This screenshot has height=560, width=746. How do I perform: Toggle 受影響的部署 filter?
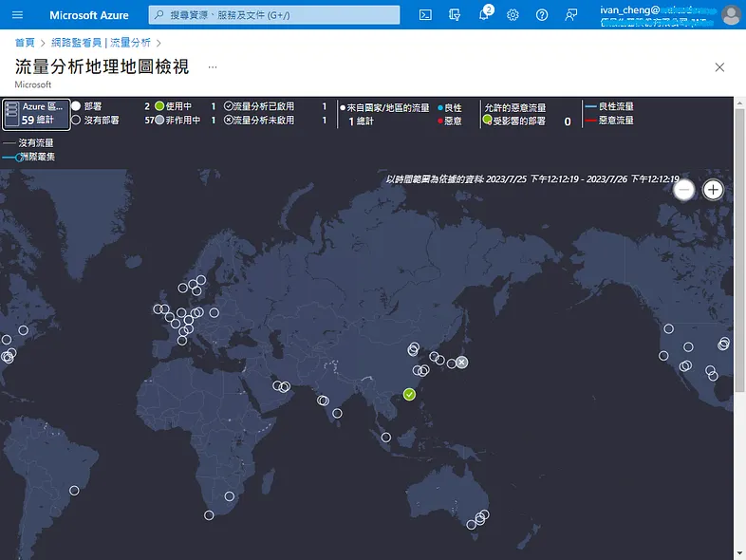[513, 121]
